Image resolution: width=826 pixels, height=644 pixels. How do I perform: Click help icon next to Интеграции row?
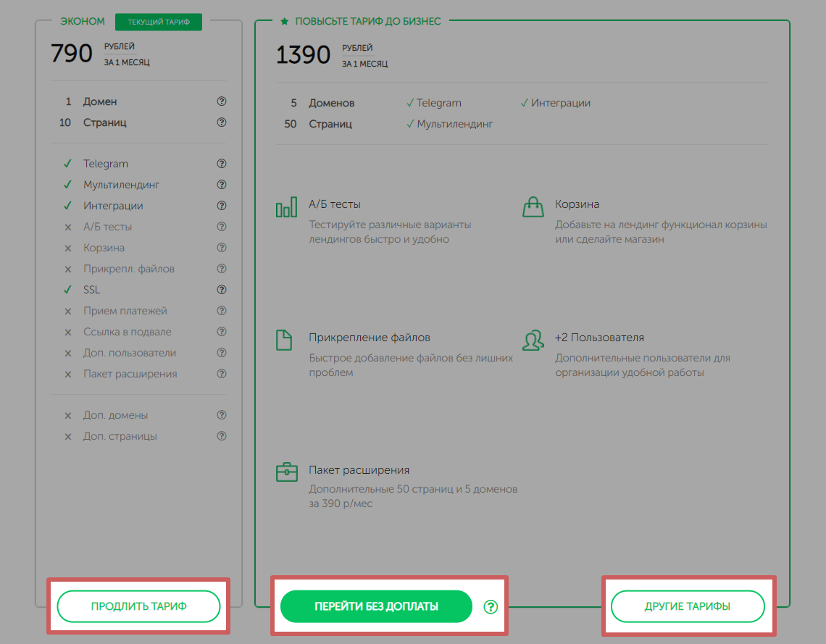coord(222,206)
